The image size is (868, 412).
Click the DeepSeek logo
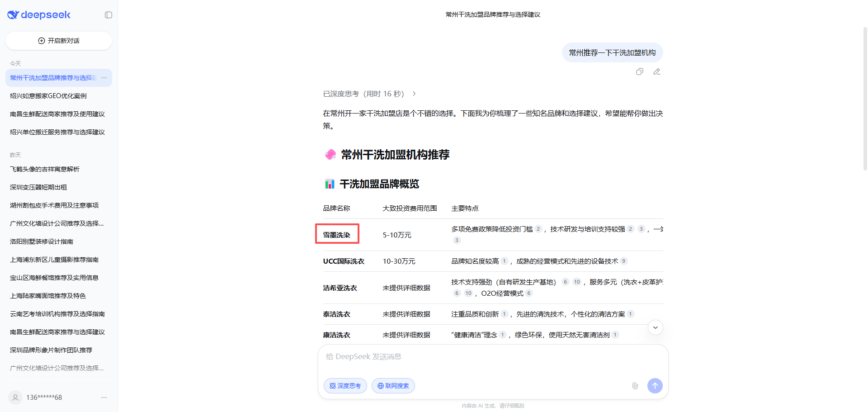(39, 15)
